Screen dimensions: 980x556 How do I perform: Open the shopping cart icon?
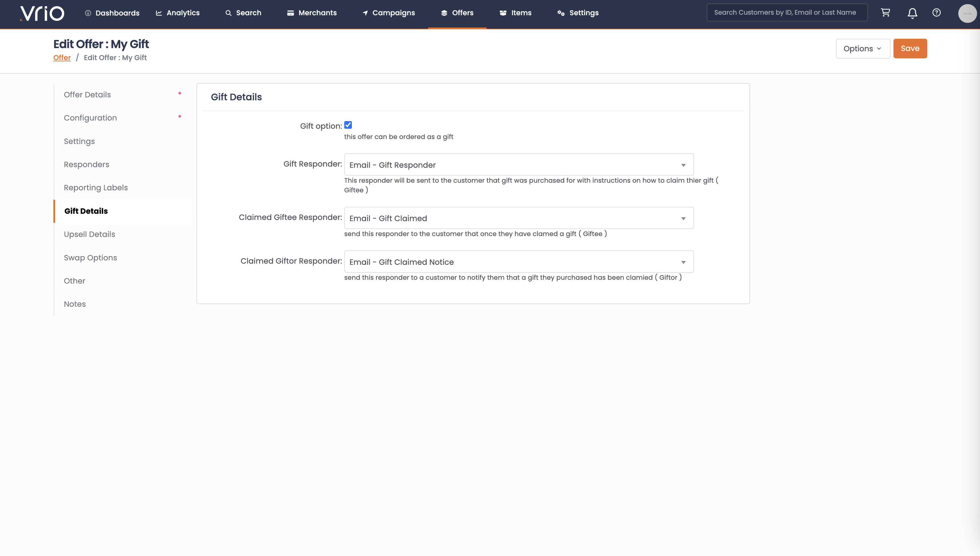(886, 13)
